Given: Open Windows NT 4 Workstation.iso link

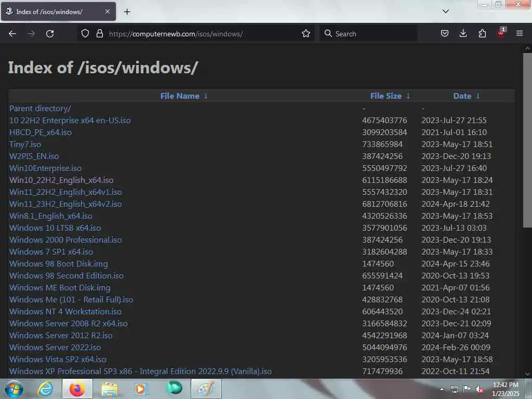Looking at the screenshot, I should click(x=65, y=312).
